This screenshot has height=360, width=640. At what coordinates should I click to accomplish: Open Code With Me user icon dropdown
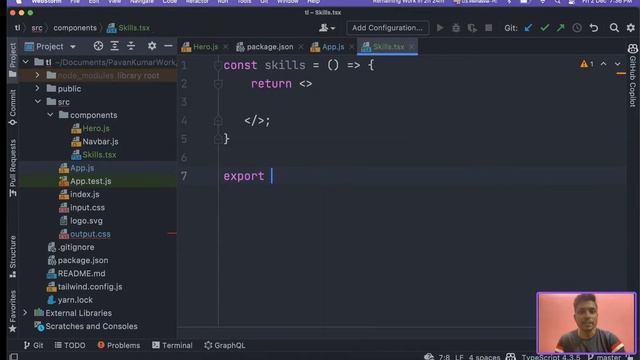coord(327,28)
